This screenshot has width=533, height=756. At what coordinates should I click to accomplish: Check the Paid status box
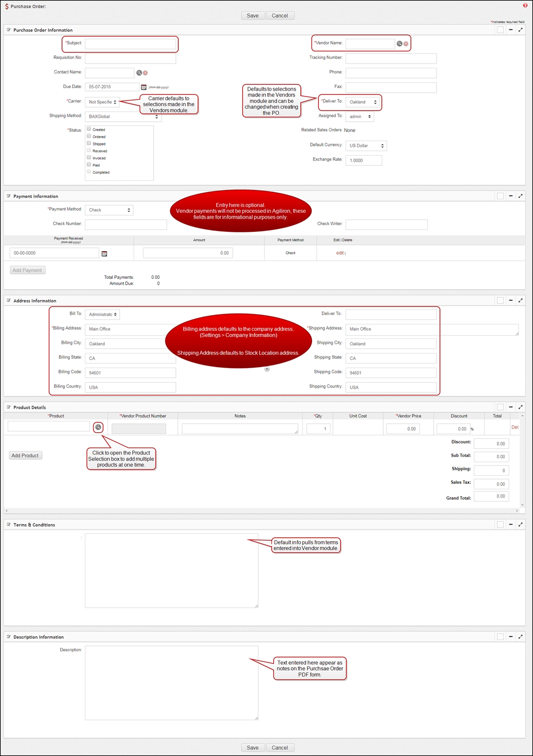pyautogui.click(x=89, y=164)
